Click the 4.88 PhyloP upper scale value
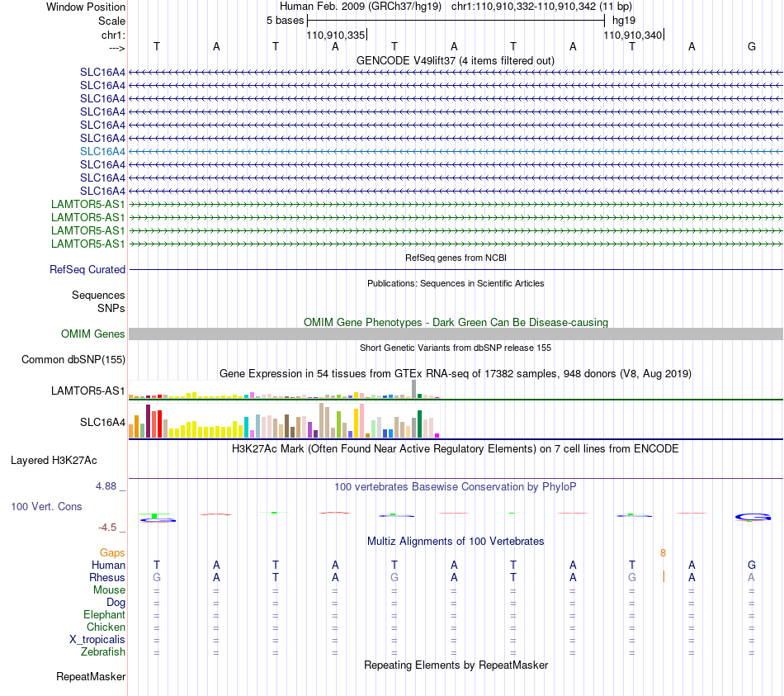This screenshot has height=696, width=784. [x=106, y=486]
